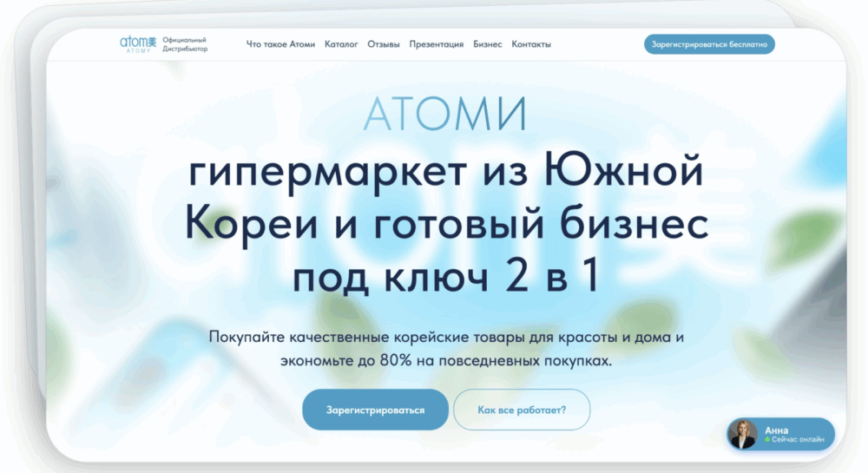Click the green online status dot
The image size is (868, 473).
767,441
